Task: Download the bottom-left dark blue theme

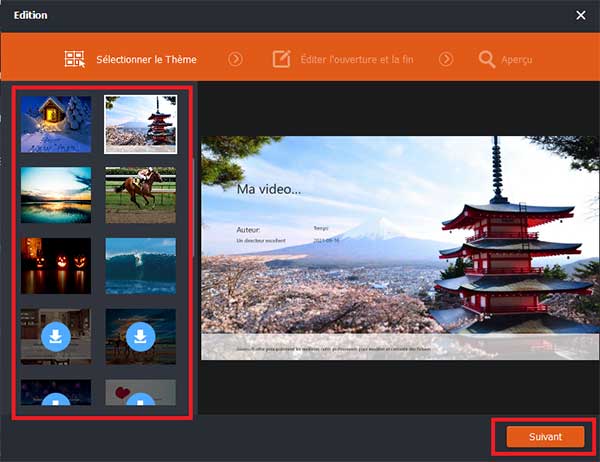Action: click(x=56, y=401)
